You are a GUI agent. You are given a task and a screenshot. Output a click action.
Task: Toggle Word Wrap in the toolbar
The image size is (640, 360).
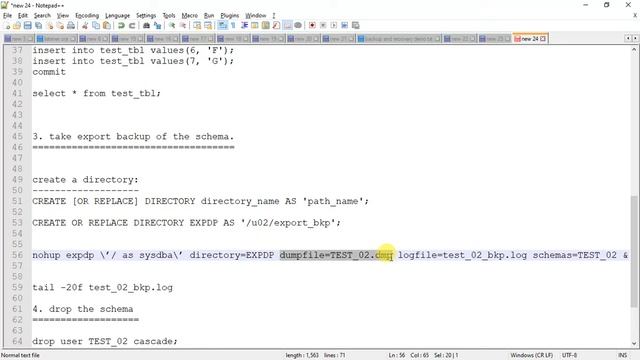[x=222, y=25]
